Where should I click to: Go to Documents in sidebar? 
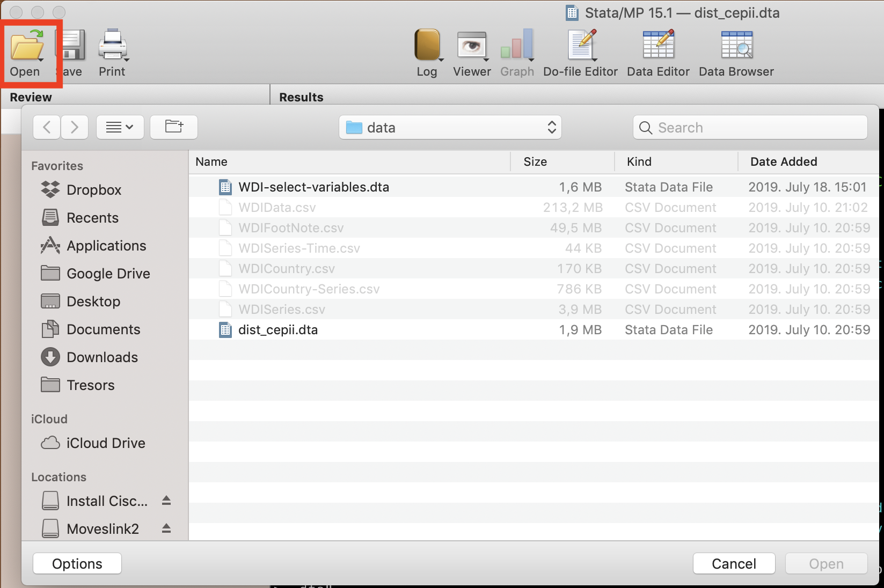pyautogui.click(x=91, y=329)
